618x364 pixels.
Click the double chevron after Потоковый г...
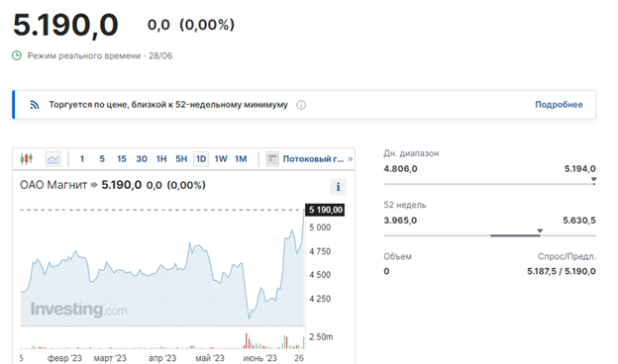click(x=351, y=159)
